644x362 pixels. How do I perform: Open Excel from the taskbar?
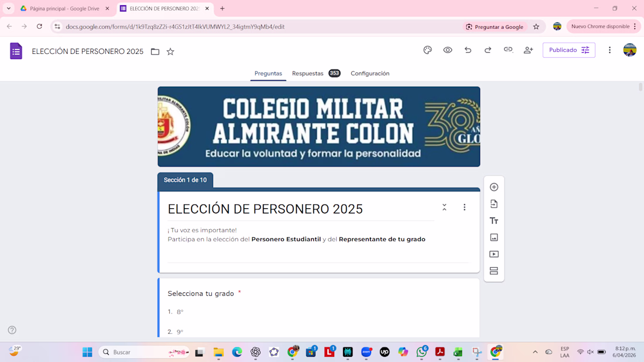tap(458, 351)
